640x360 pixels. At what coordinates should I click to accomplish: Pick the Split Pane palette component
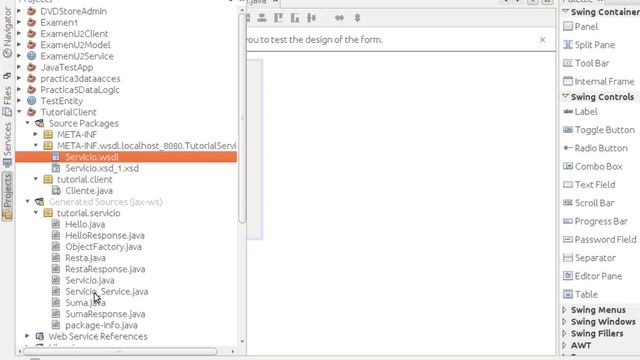pos(589,45)
